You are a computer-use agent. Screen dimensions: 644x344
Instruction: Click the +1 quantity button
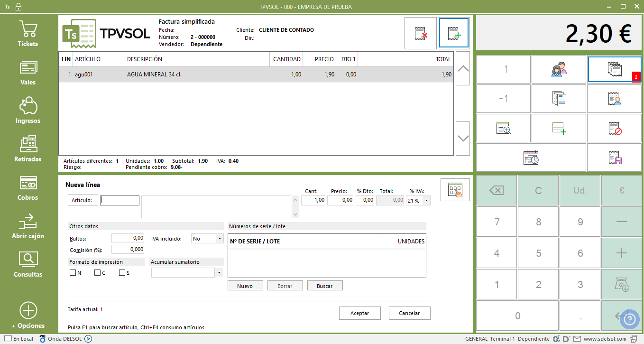pos(503,69)
